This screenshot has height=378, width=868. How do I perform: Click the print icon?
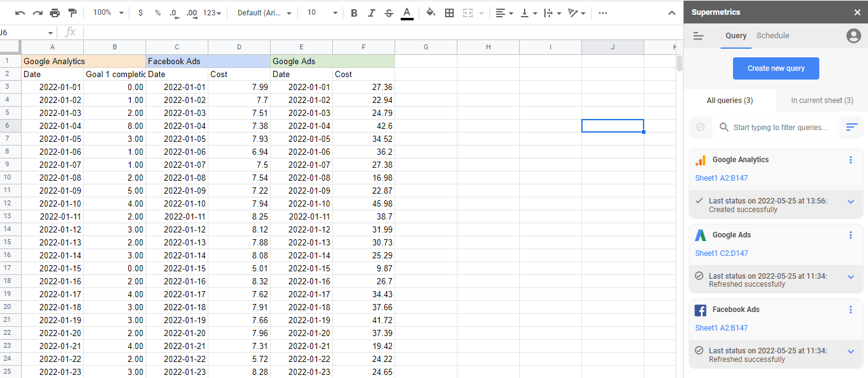[55, 13]
